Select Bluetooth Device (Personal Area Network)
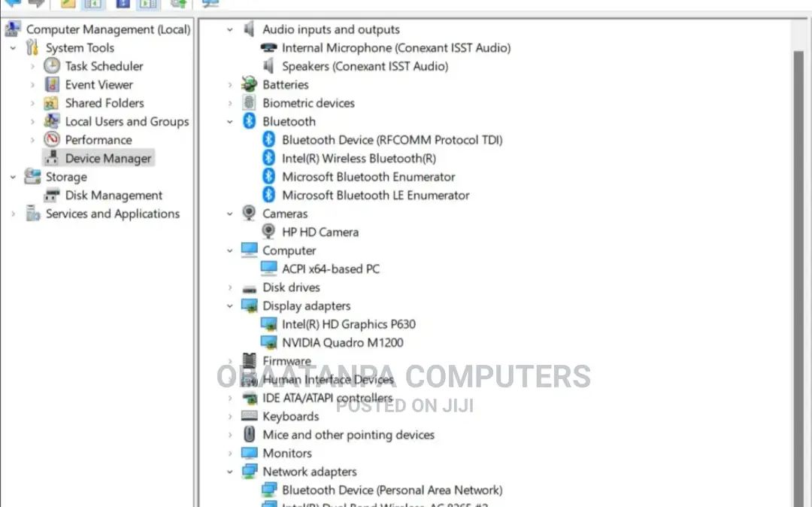 click(x=392, y=490)
